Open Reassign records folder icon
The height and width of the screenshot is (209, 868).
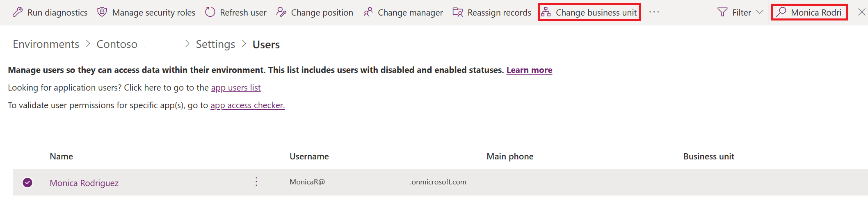458,12
